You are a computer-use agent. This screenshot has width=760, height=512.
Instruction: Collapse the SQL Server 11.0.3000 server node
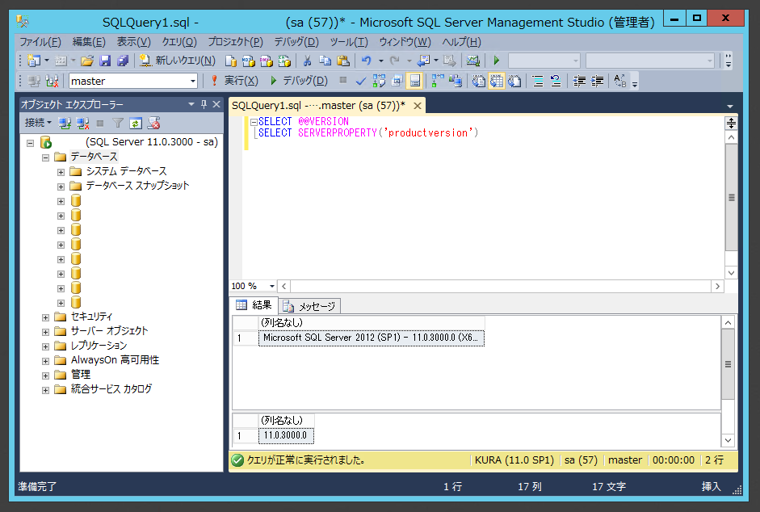click(30, 143)
